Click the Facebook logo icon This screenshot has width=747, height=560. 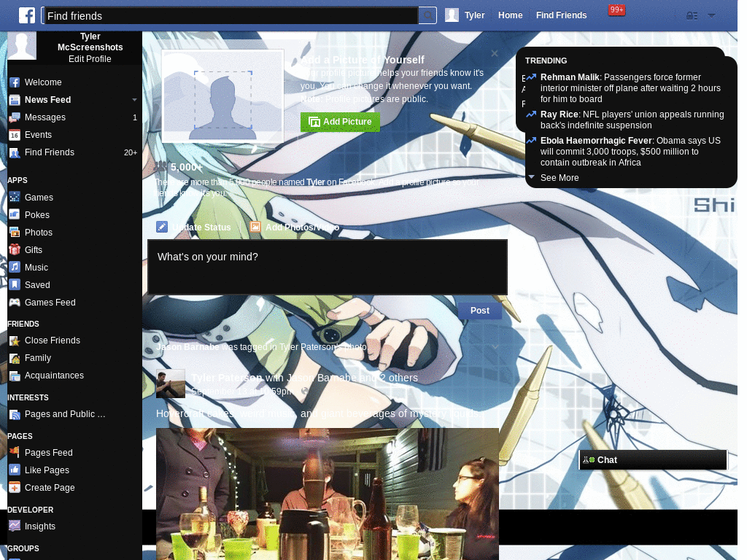27,15
